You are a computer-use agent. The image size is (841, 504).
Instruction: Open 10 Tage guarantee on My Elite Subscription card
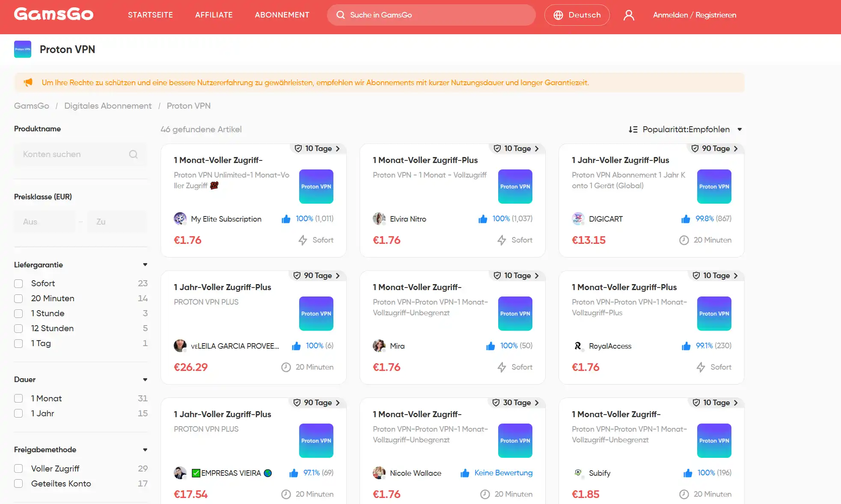tap(318, 148)
